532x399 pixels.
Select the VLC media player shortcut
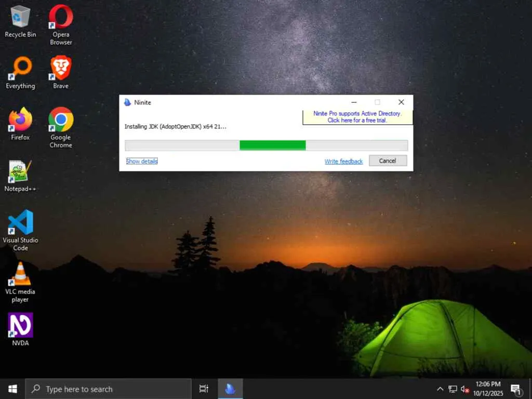[x=20, y=282]
